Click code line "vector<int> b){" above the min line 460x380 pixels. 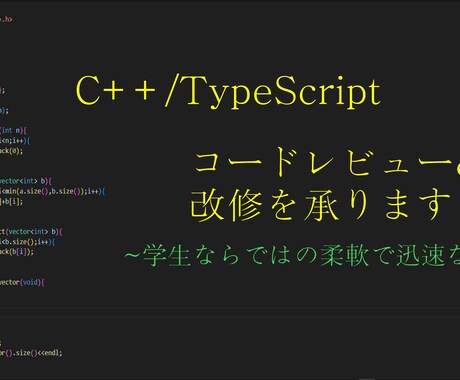coord(26,181)
